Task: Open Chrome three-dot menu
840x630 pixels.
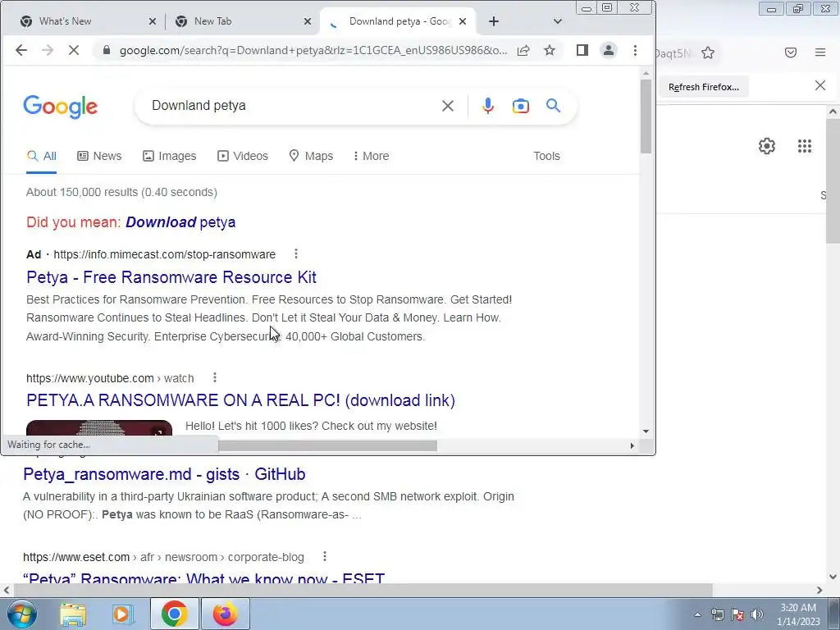Action: tap(635, 50)
